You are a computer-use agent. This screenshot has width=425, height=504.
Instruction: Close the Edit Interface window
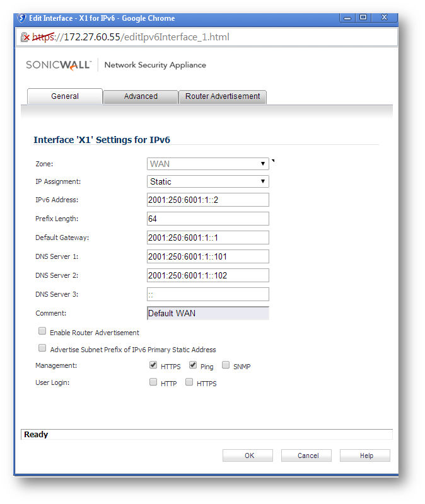(384, 18)
